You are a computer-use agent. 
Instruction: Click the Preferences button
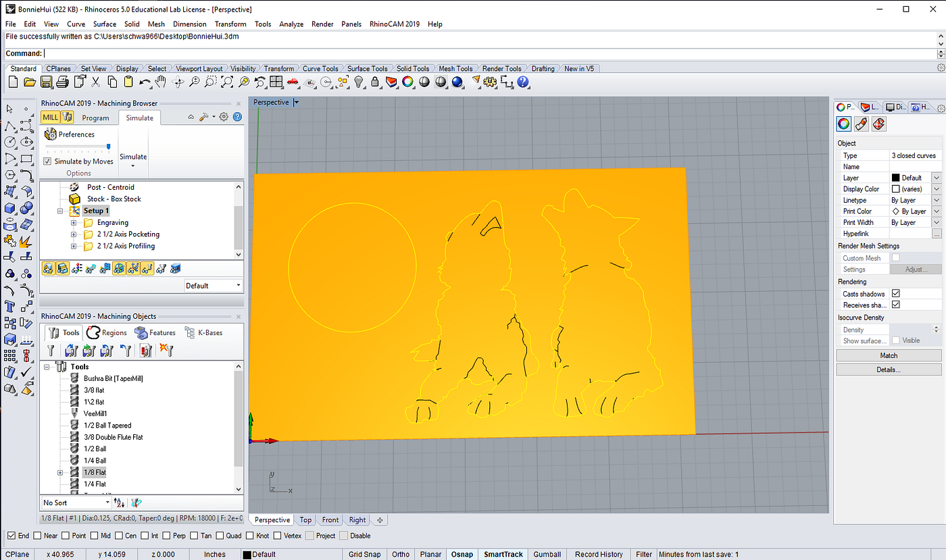[70, 134]
